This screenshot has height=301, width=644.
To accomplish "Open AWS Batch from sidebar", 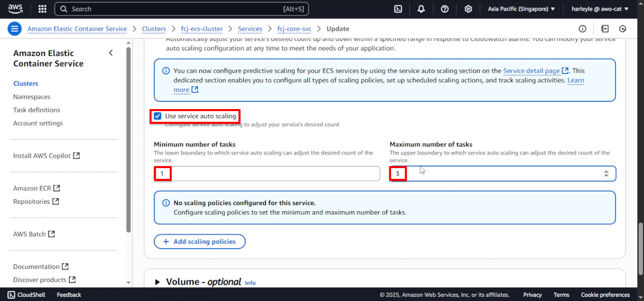I will coord(30,234).
